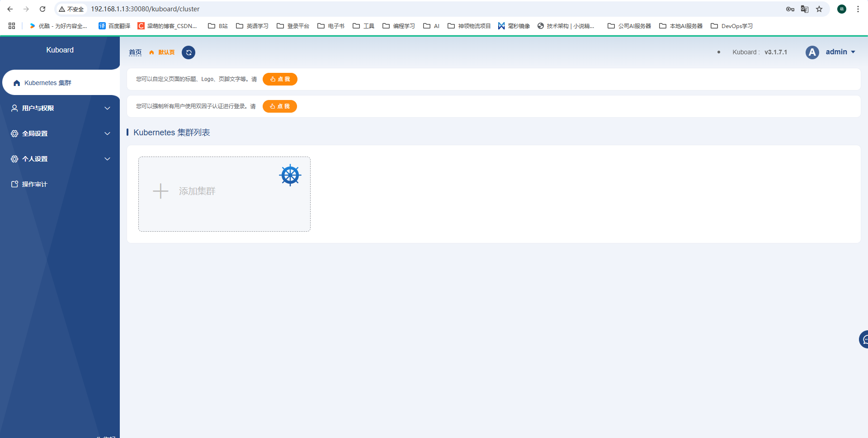
Task: Click the translate page icon
Action: pos(805,9)
